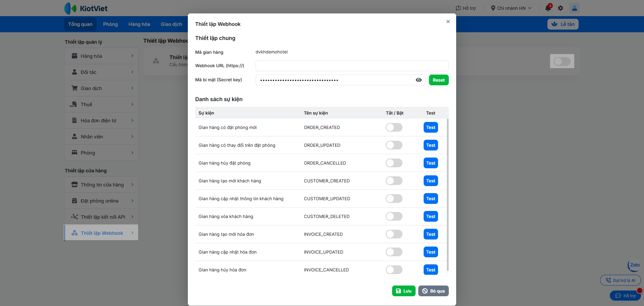Click the Bỏ qua button

point(433,291)
